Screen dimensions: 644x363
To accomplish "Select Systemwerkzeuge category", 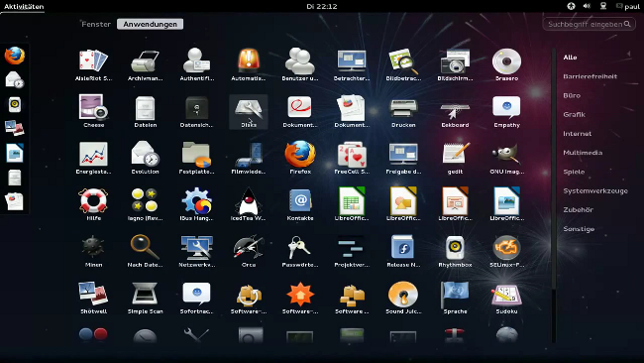I will pos(595,190).
